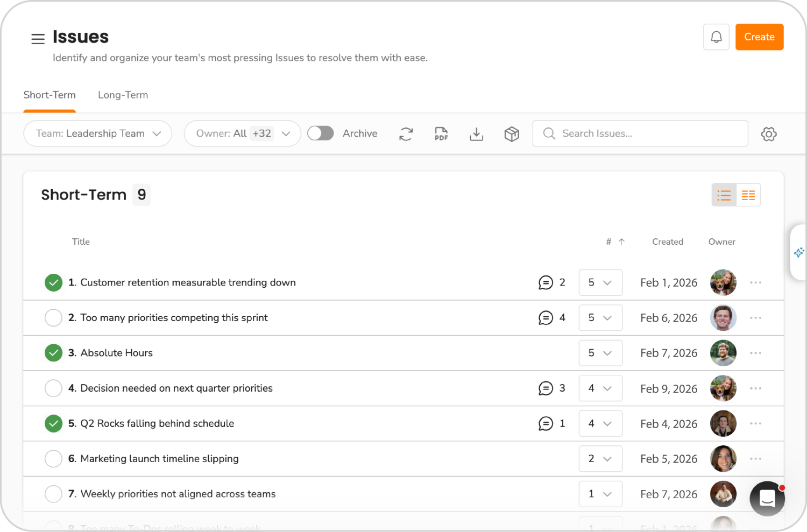Open priority dropdown for Marketing launch issue
The height and width of the screenshot is (532, 807).
600,459
